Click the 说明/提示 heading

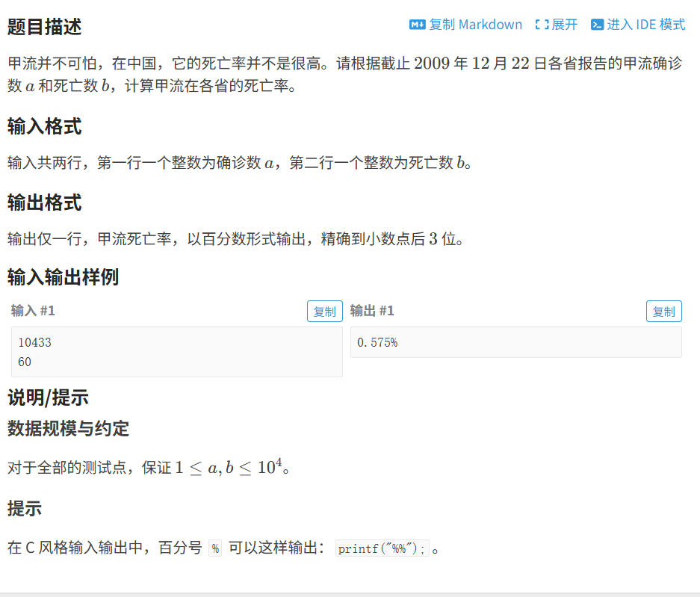tap(49, 397)
